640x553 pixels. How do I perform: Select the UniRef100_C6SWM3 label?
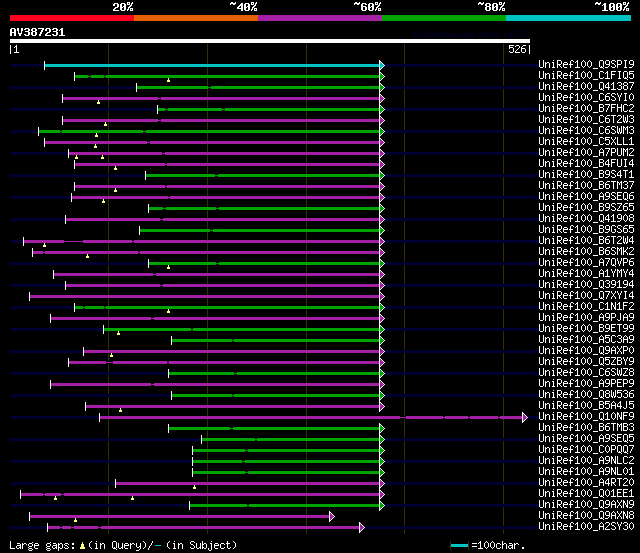click(x=586, y=130)
